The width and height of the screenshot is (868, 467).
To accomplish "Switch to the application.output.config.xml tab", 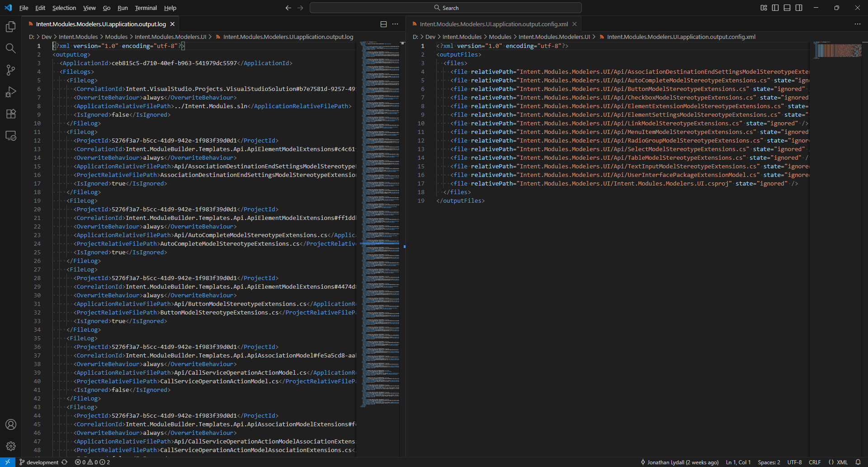I will click(493, 24).
